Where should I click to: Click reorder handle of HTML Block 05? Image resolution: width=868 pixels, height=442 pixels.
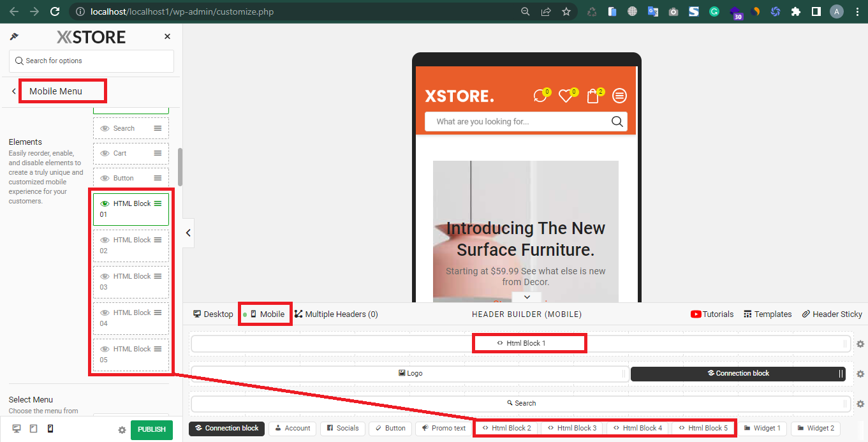(158, 349)
